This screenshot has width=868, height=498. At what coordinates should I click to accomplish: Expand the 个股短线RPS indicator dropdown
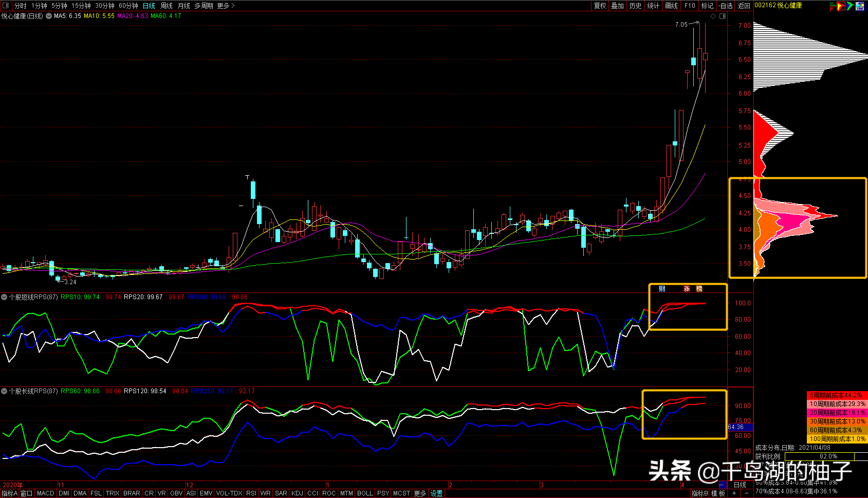point(4,297)
